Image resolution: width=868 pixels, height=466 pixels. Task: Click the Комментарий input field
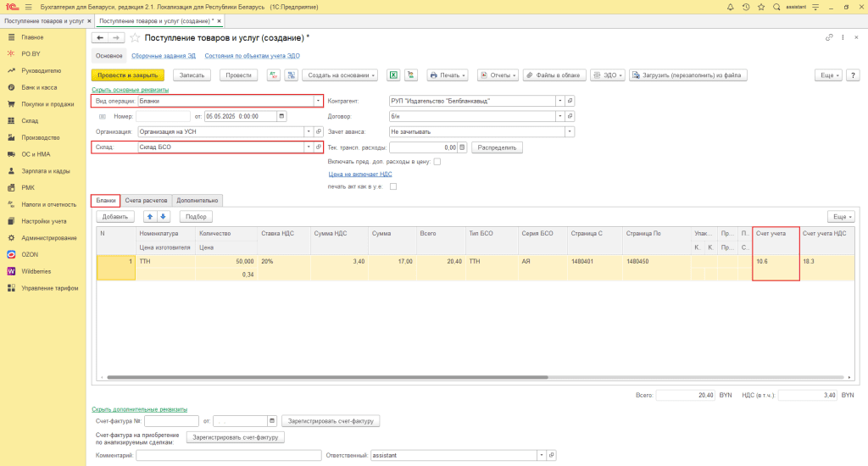229,455
